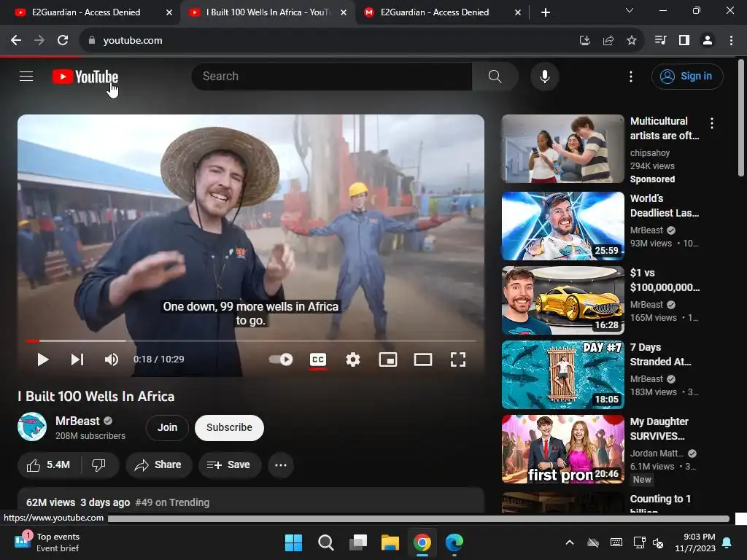Image resolution: width=747 pixels, height=560 pixels.
Task: Open the YouTube hamburger guide menu
Action: click(26, 76)
